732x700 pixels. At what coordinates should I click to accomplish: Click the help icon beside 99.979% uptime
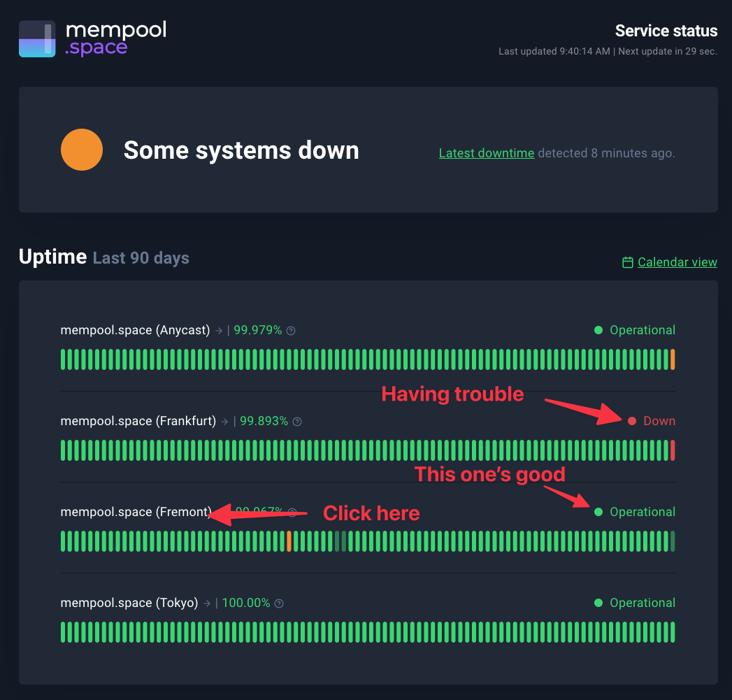pyautogui.click(x=291, y=331)
